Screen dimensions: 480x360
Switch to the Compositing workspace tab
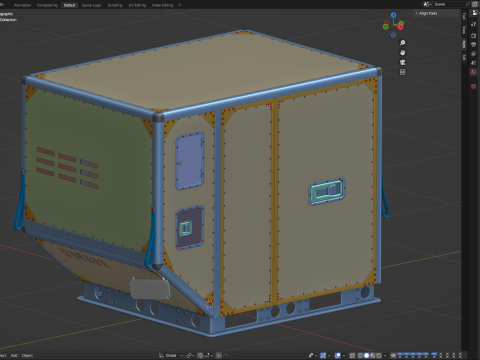click(47, 5)
